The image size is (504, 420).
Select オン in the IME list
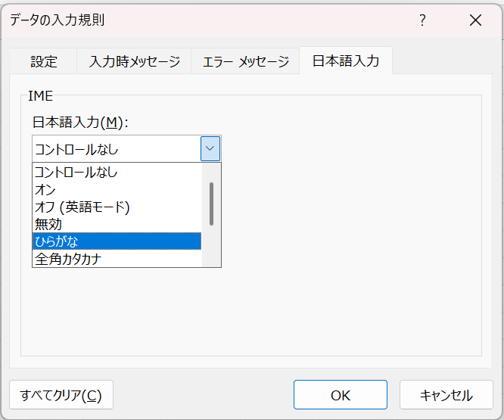117,189
